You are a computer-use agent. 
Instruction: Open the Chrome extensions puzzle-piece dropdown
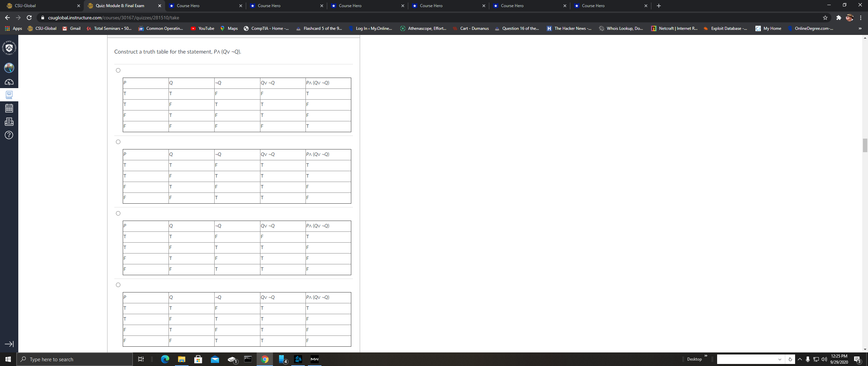(x=838, y=17)
